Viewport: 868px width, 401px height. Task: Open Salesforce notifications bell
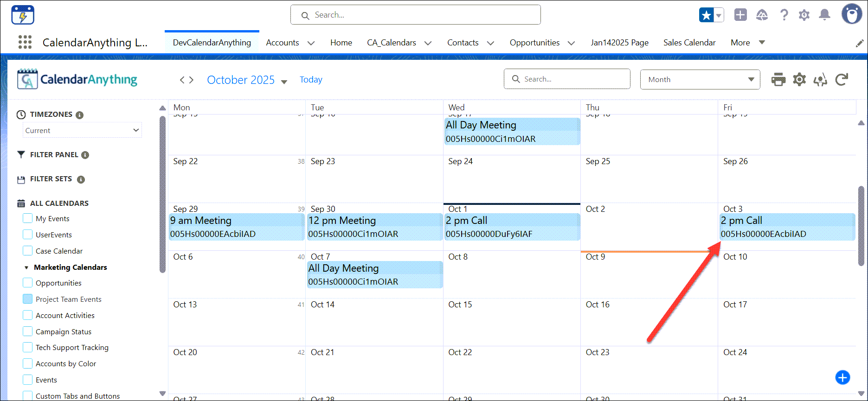pos(824,15)
